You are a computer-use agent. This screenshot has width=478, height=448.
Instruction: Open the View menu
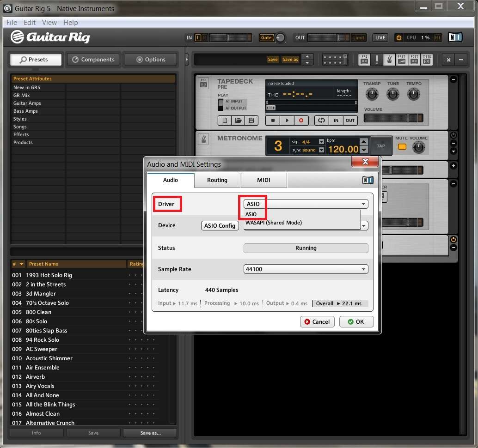(49, 22)
